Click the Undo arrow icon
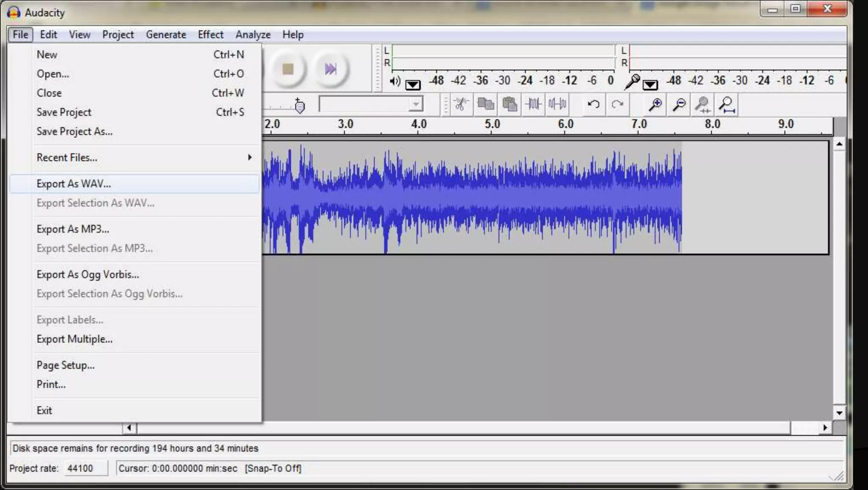This screenshot has height=490, width=868. pos(593,104)
